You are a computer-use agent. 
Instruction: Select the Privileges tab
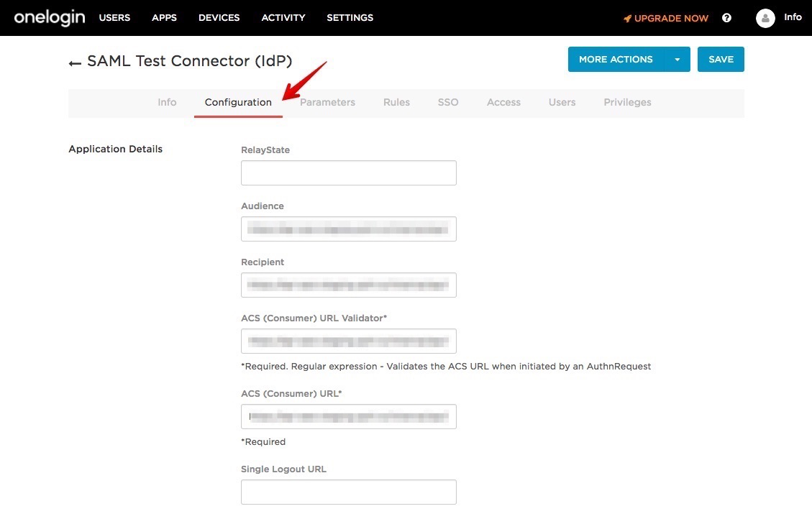(x=627, y=103)
